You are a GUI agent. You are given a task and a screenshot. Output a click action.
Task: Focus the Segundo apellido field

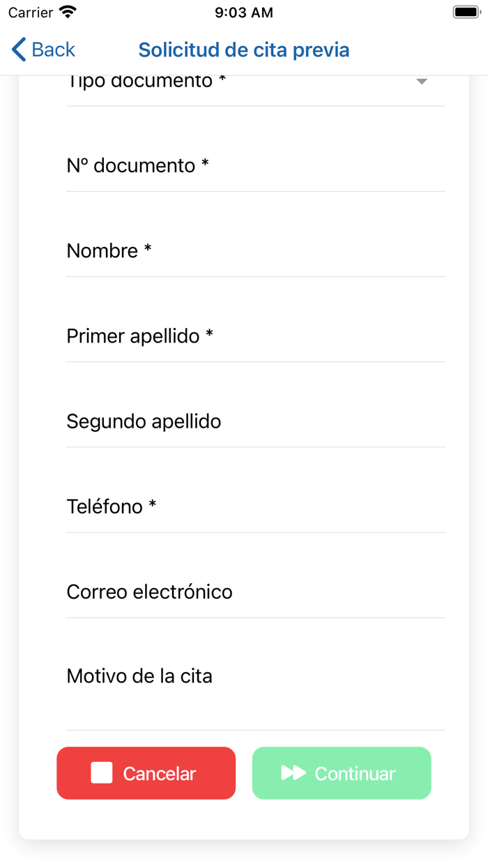click(256, 421)
